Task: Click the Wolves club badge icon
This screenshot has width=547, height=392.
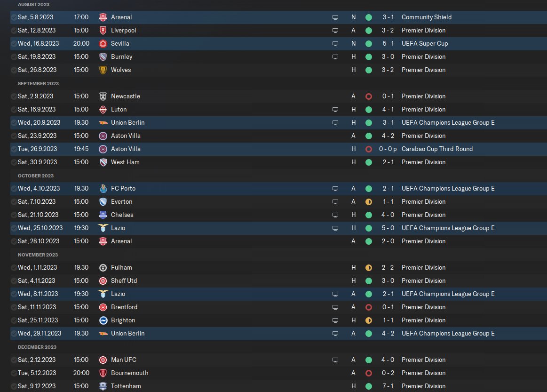Action: [103, 70]
